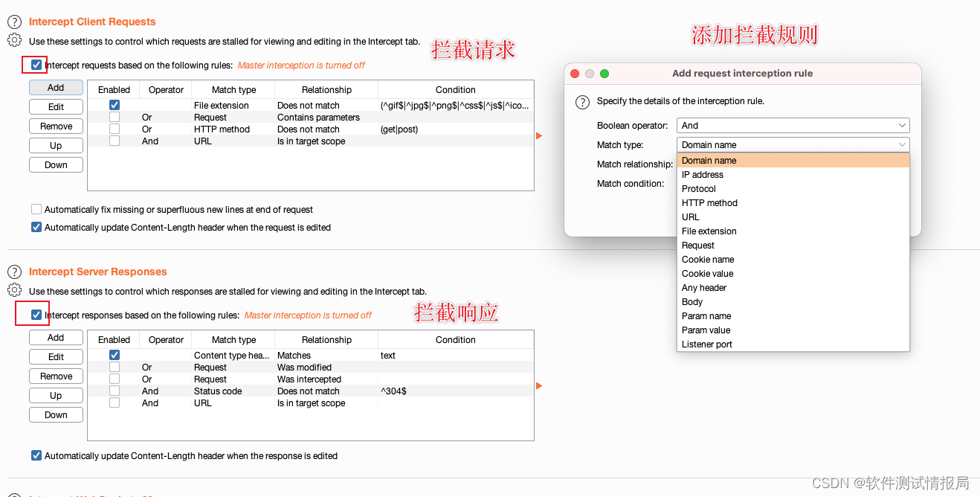
Task: Enable the Contains parameters request rule
Action: click(x=115, y=118)
